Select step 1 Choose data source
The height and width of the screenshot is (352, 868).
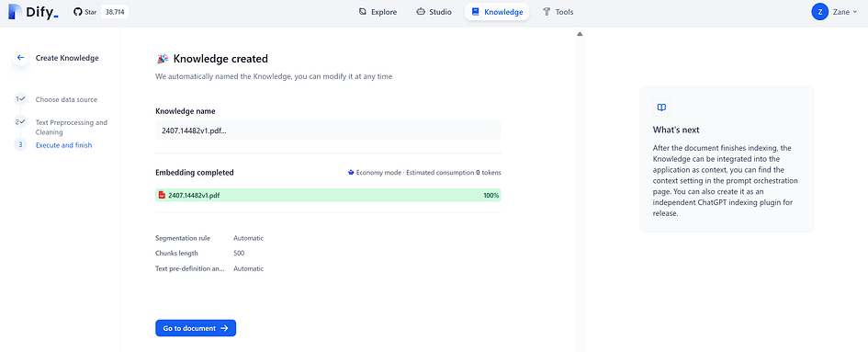[x=66, y=100]
